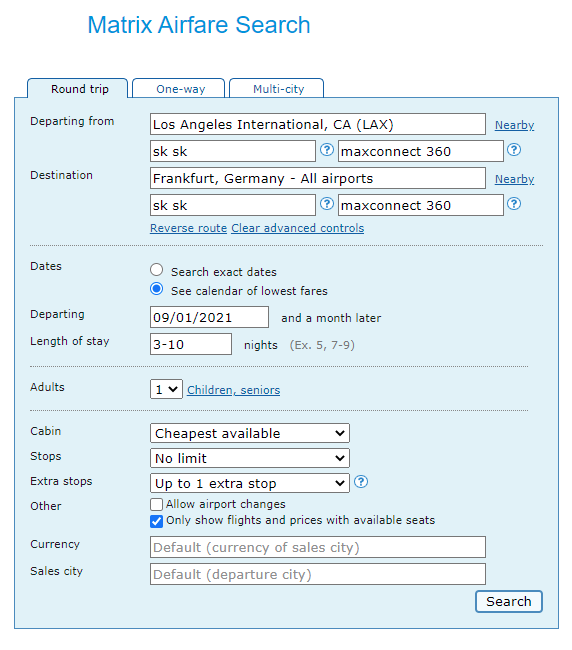
Task: Switch to the One-way tab
Action: pyautogui.click(x=179, y=88)
